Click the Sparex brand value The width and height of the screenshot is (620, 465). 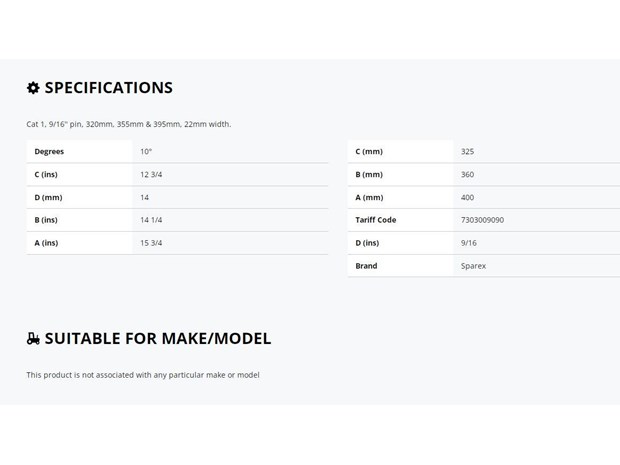click(x=473, y=266)
